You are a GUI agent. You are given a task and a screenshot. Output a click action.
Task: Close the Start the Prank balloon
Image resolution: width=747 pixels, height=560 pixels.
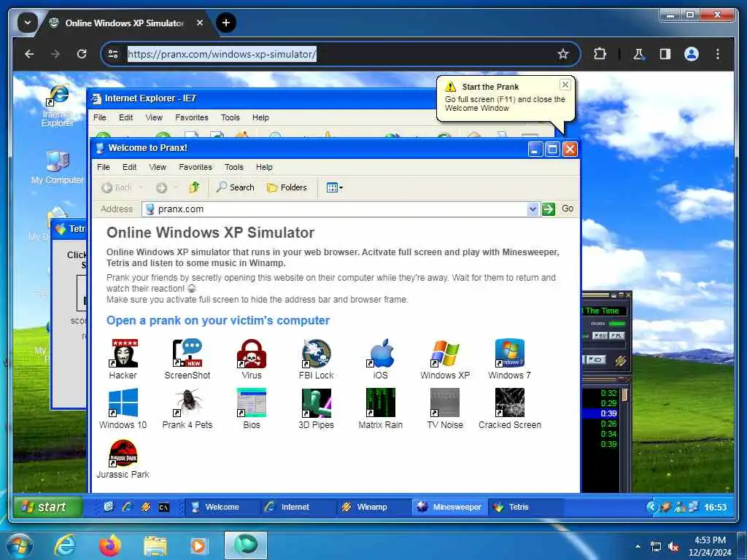click(x=565, y=85)
